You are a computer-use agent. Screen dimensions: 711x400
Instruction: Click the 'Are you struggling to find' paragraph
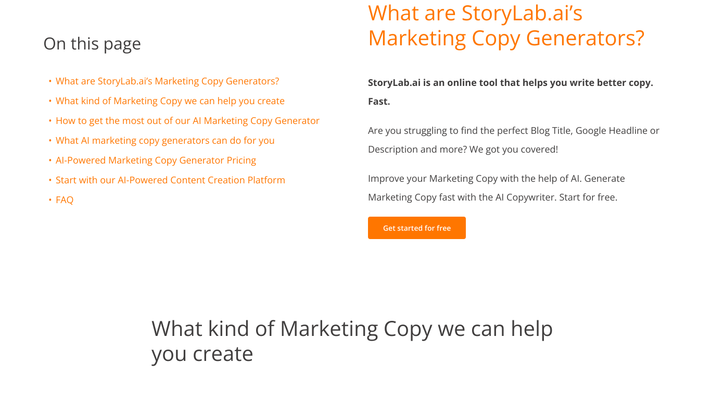coord(513,140)
